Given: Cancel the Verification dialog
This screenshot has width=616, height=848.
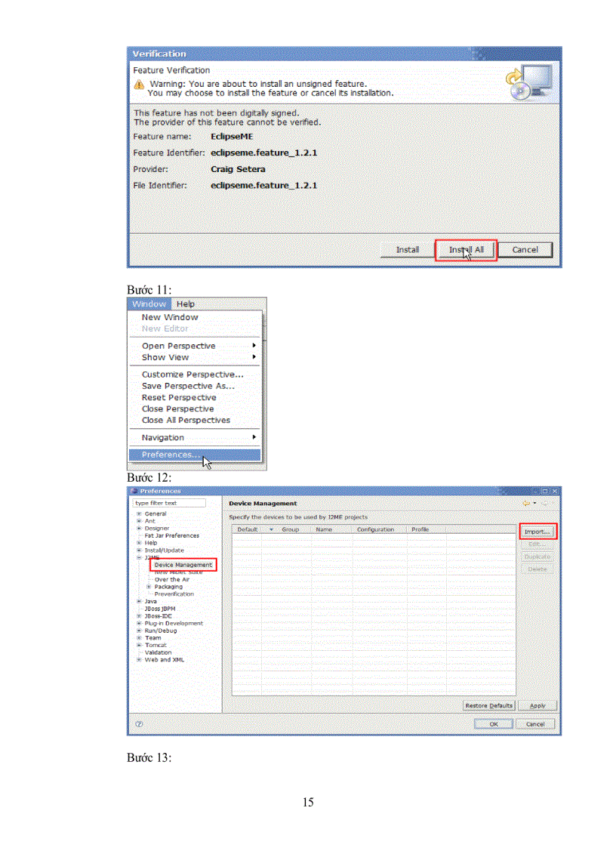Looking at the screenshot, I should click(x=525, y=250).
